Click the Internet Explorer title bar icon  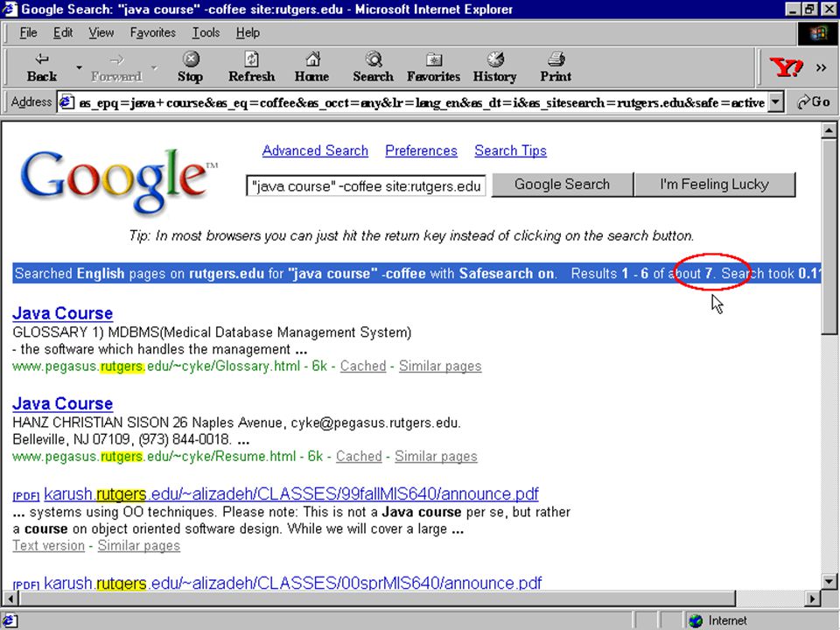10,9
